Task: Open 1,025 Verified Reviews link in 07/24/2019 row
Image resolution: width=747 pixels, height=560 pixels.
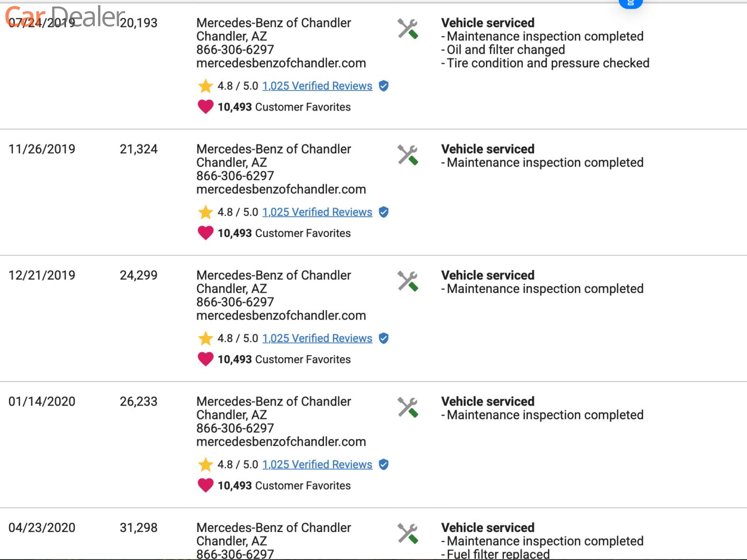Action: (x=317, y=86)
